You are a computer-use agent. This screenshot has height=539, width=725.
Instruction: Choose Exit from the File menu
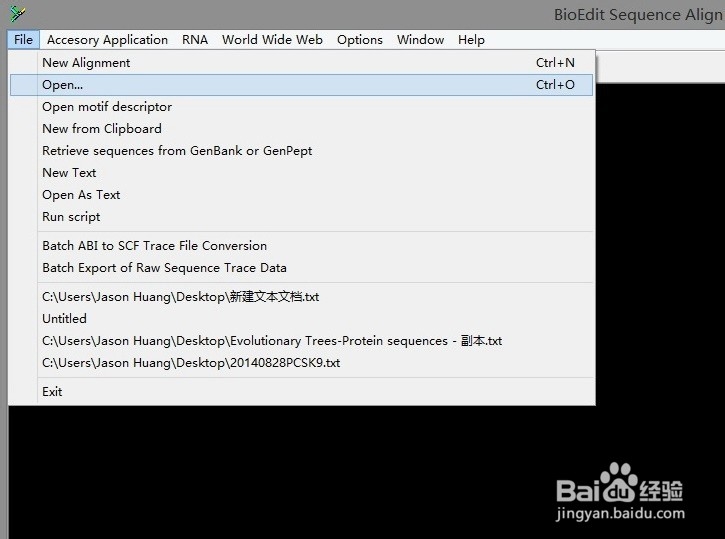click(x=301, y=392)
